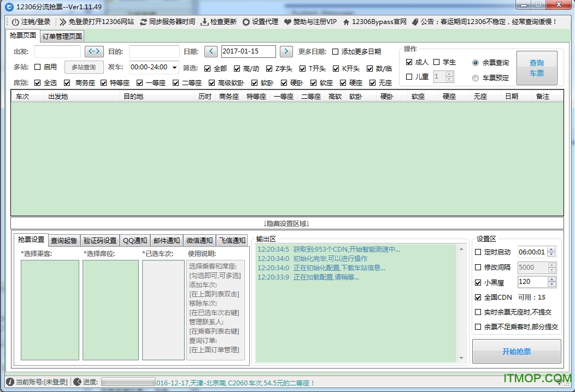
Task: Click the ↓隐藏设置区域↓ bar
Action: [287, 223]
